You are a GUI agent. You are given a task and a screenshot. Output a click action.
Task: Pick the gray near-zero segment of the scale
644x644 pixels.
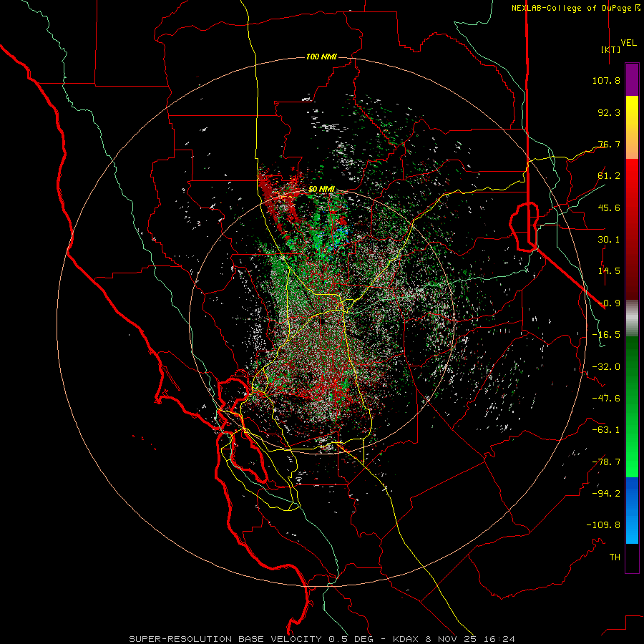(632, 318)
